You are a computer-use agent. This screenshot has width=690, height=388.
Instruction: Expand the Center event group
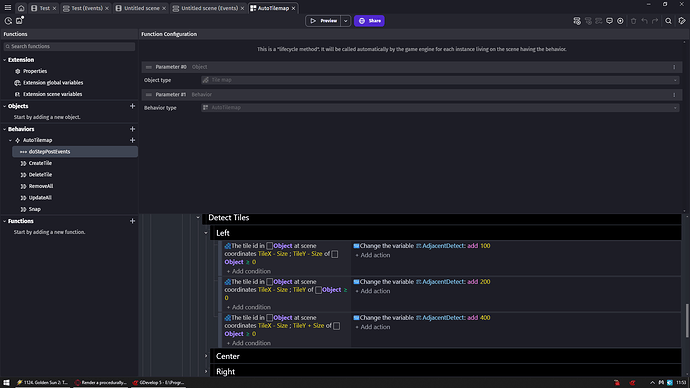coord(206,356)
